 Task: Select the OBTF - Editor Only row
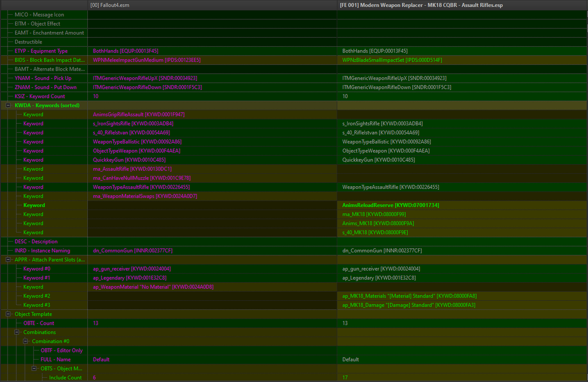click(294, 350)
